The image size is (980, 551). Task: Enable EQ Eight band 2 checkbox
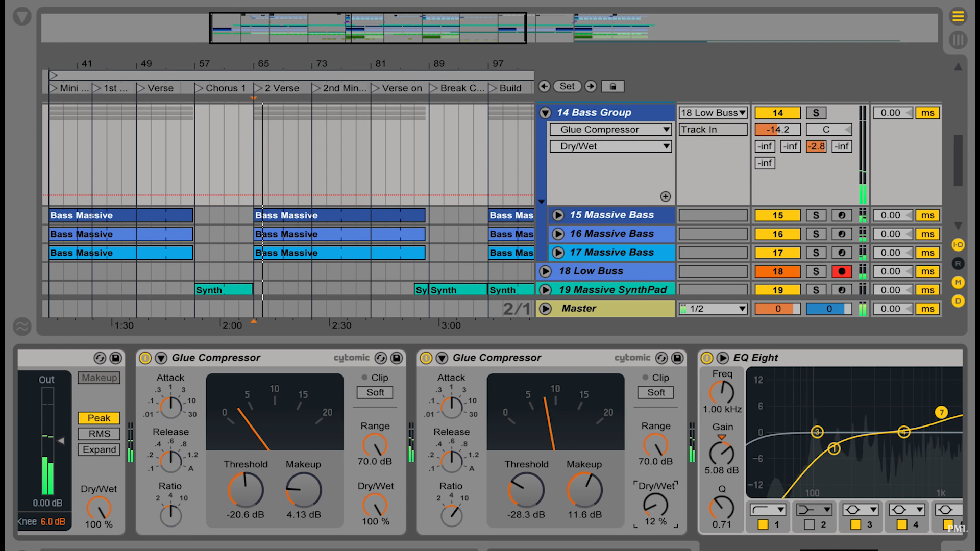(809, 524)
